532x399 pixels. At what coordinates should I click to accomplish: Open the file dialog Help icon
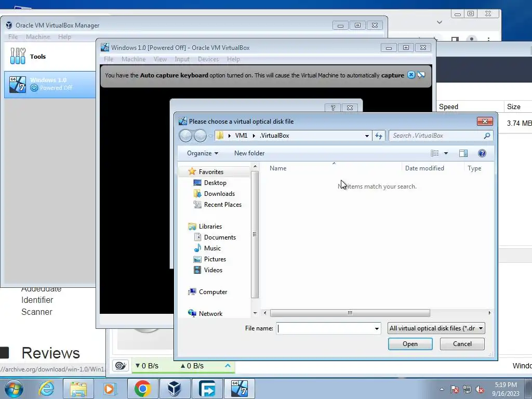coord(482,153)
